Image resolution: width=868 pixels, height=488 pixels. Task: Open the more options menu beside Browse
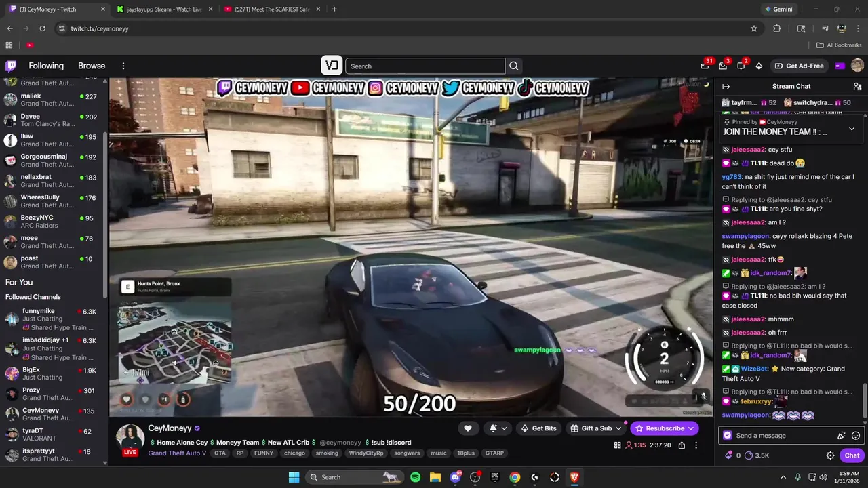(x=123, y=66)
